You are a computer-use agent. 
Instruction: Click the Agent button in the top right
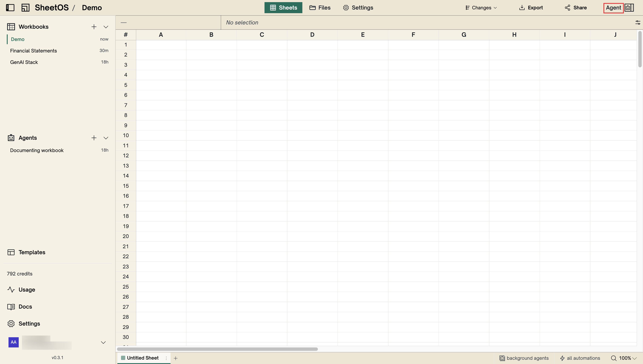click(x=613, y=7)
